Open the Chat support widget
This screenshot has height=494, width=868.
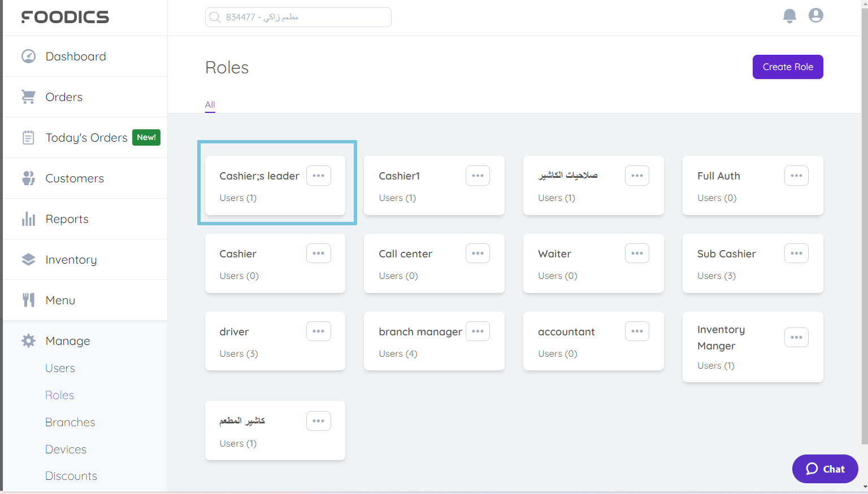[x=824, y=469]
